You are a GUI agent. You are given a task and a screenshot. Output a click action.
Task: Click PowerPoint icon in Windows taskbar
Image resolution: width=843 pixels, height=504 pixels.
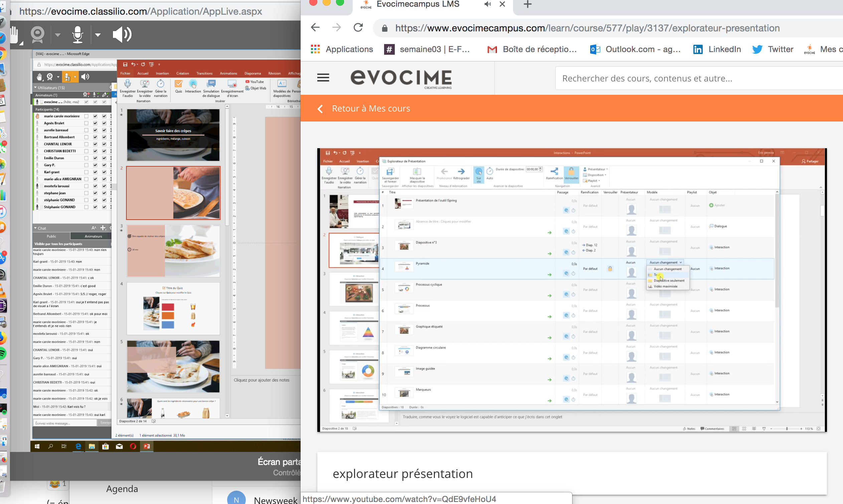pyautogui.click(x=147, y=446)
